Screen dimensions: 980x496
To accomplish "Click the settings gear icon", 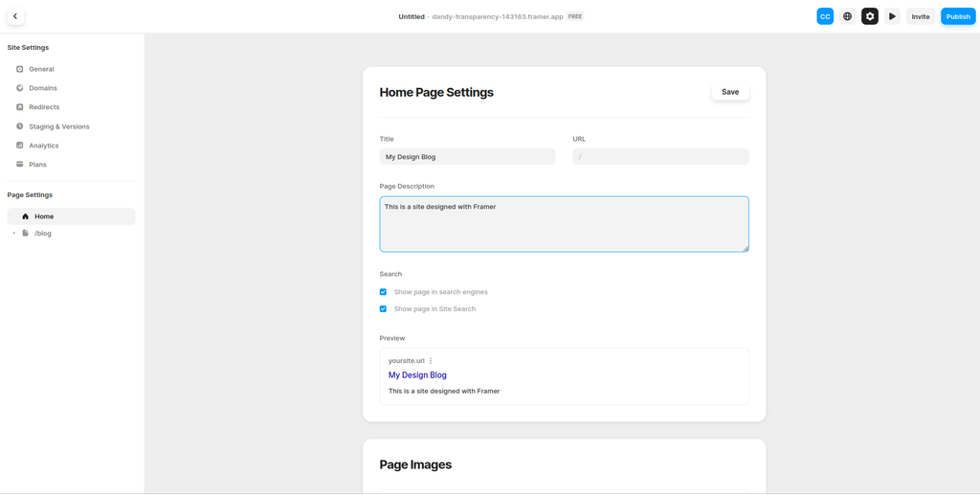I will tap(869, 16).
